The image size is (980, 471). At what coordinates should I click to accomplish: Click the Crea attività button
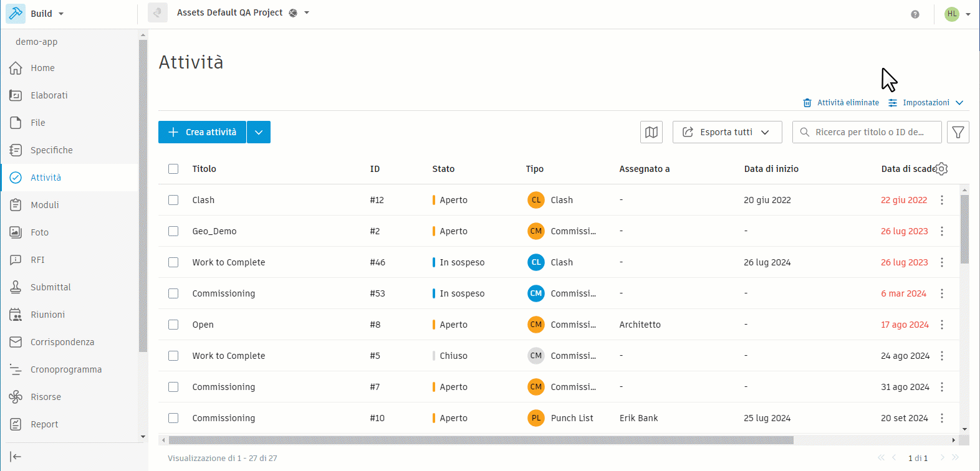pyautogui.click(x=202, y=132)
